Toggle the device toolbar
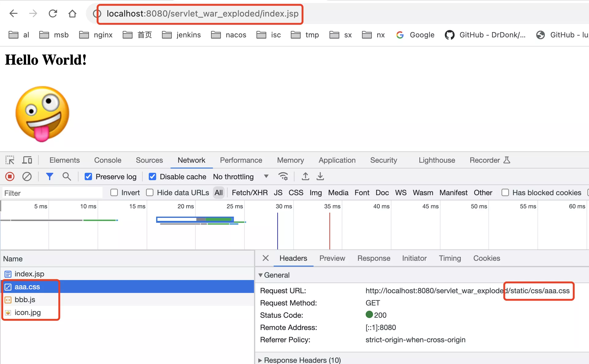Viewport: 589px width, 364px height. [x=27, y=160]
